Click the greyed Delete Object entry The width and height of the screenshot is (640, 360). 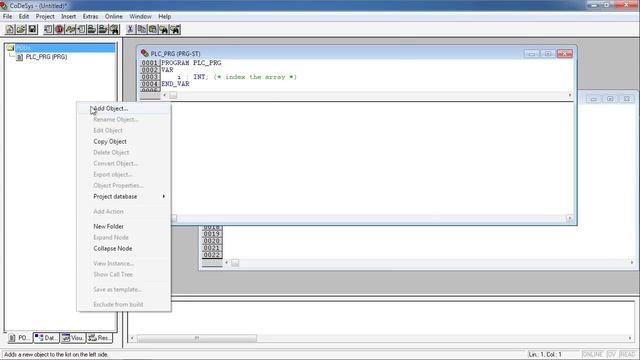(124, 153)
